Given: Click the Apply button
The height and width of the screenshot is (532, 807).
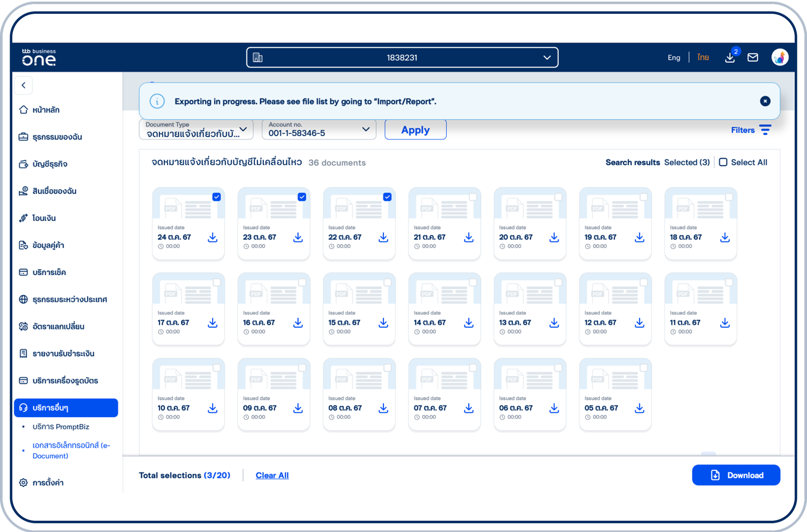Looking at the screenshot, I should (x=415, y=130).
